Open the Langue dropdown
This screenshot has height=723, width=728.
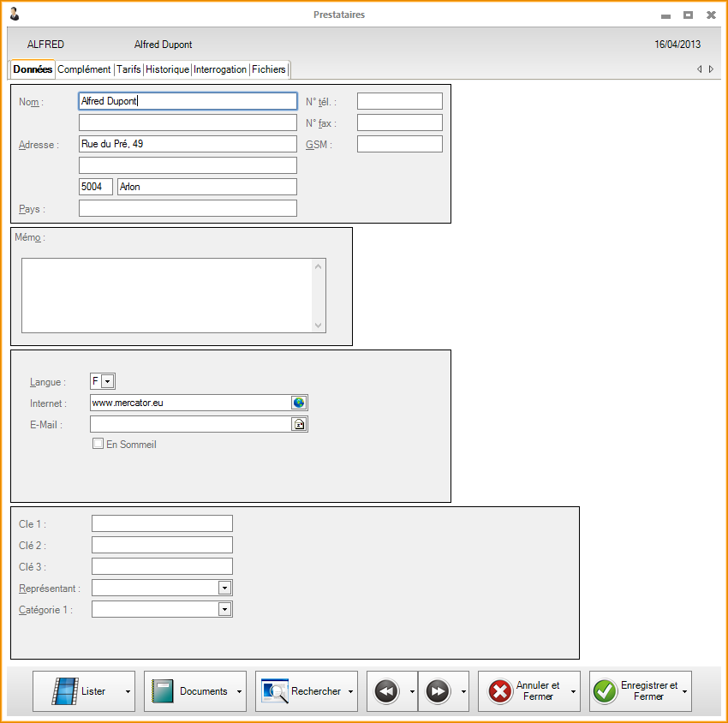coord(108,381)
